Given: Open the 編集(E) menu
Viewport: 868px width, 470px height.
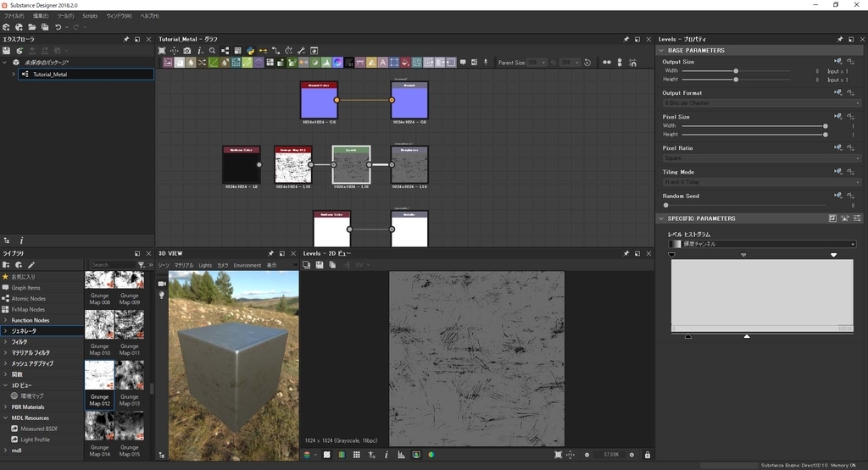Looking at the screenshot, I should pyautogui.click(x=41, y=16).
